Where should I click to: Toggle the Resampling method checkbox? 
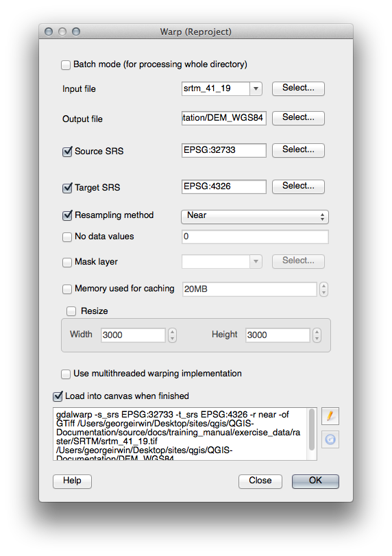click(67, 215)
